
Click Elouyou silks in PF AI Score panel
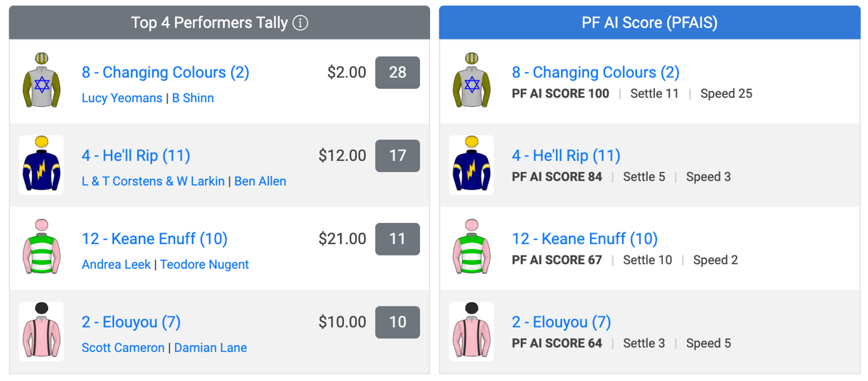(x=472, y=331)
